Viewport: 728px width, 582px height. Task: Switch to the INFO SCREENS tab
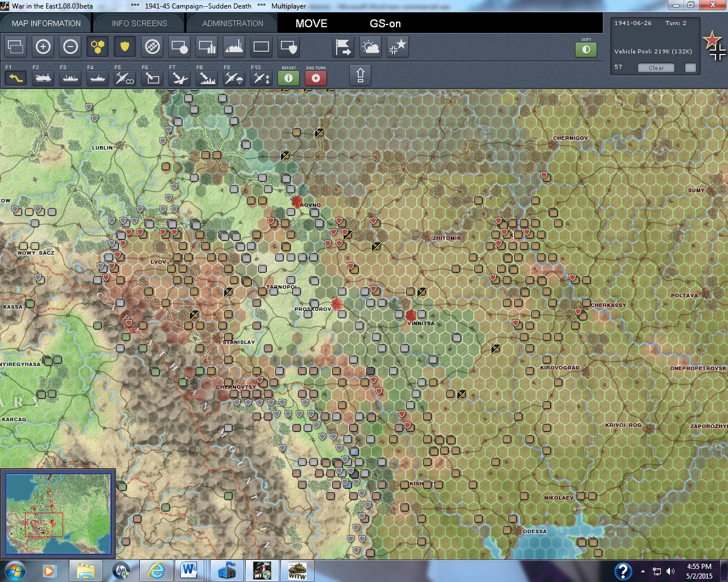(x=139, y=23)
